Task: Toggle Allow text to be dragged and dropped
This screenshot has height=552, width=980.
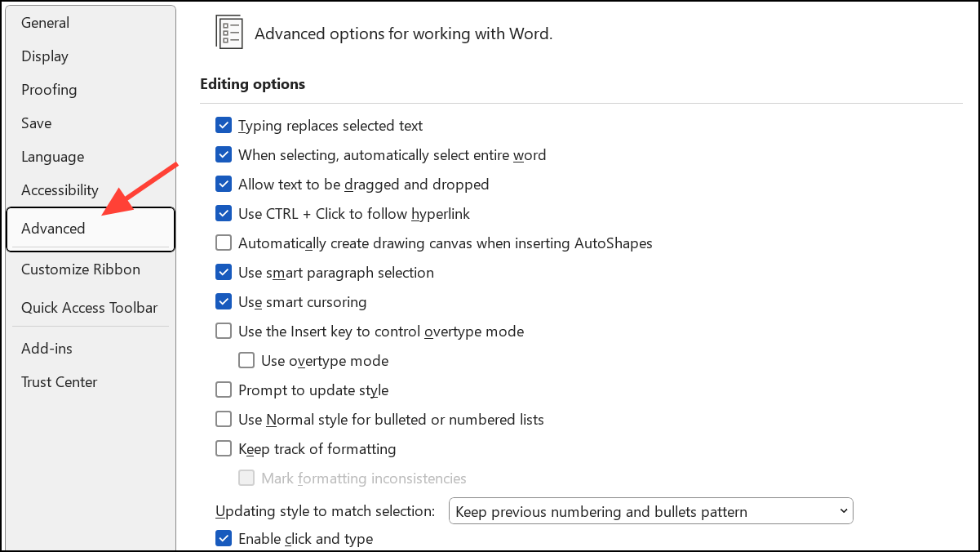Action: click(x=224, y=184)
